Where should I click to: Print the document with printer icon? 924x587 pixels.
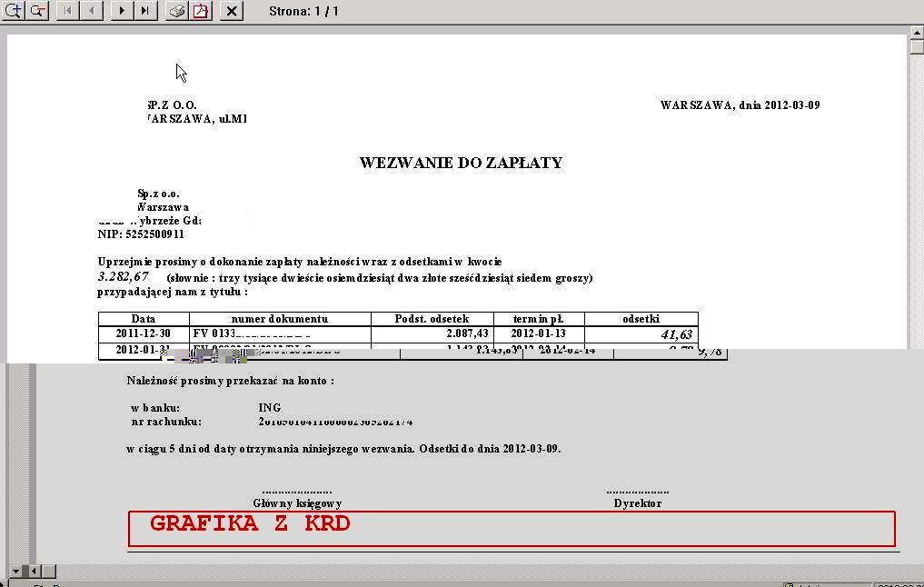pyautogui.click(x=177, y=11)
